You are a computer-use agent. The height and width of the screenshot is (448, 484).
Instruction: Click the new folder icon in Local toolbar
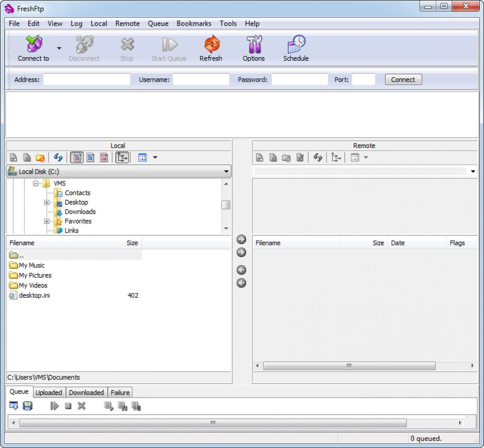click(x=40, y=158)
